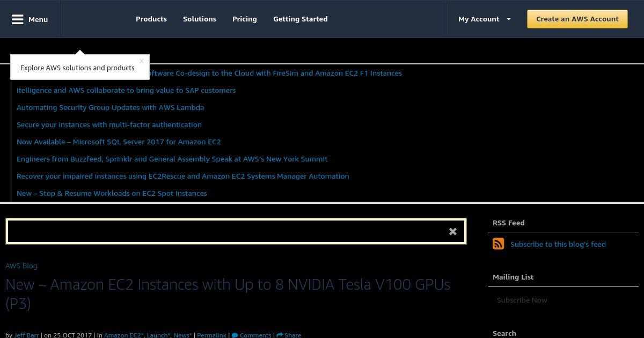Viewport: 644px width, 338px height.
Task: Click Subscribe to this blog's feed
Action: click(x=558, y=244)
